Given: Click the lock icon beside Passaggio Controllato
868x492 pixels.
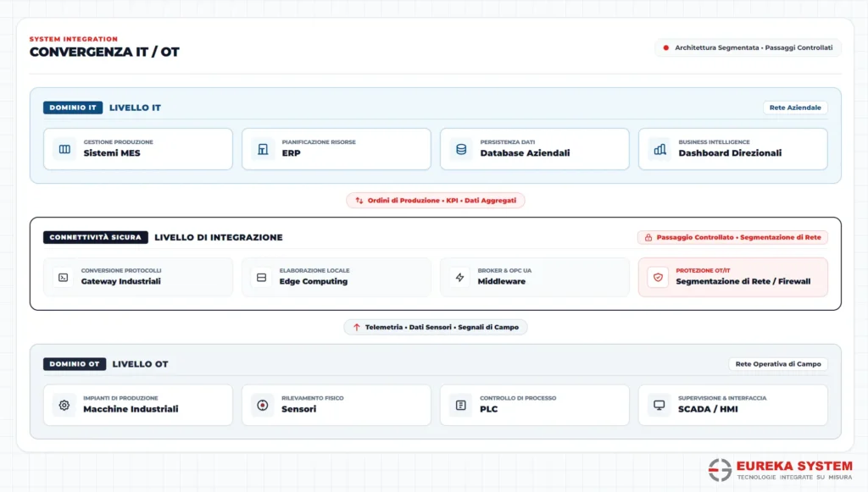Looking at the screenshot, I should point(648,237).
